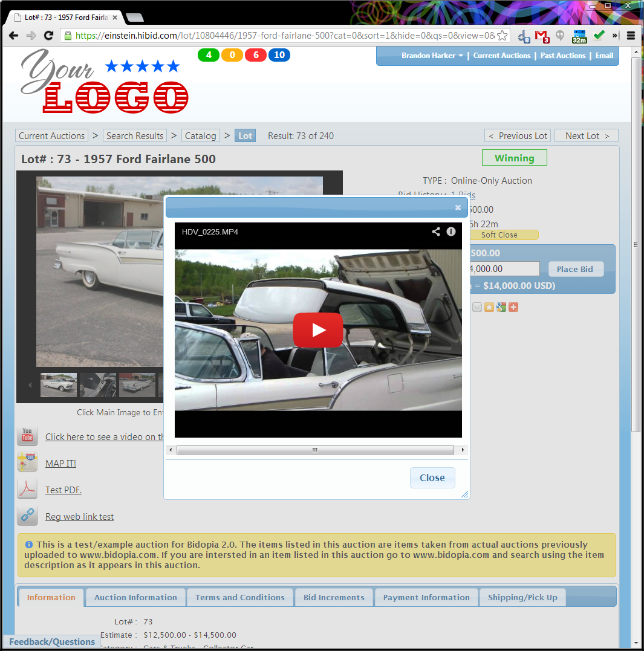The image size is (644, 651).
Task: Click the dialog horizontal scrollbar thumb
Action: pyautogui.click(x=315, y=450)
